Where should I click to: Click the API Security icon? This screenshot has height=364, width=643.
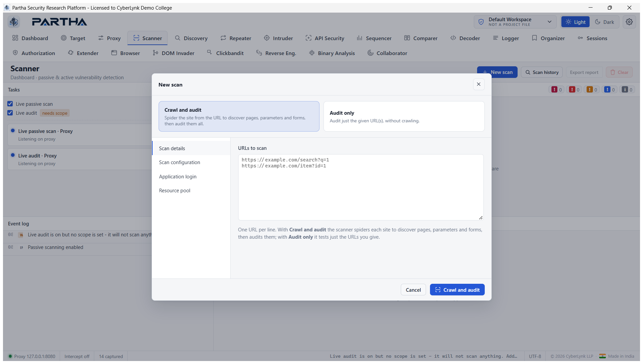point(309,38)
